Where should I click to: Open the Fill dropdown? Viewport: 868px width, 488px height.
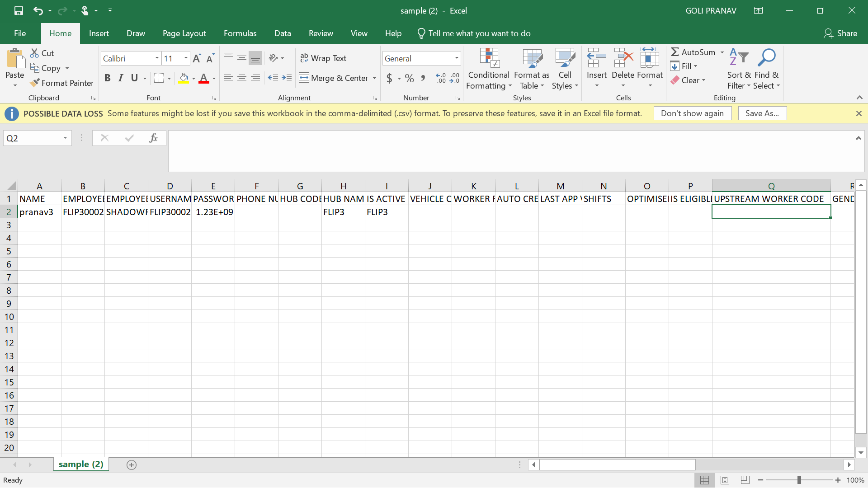(x=684, y=66)
